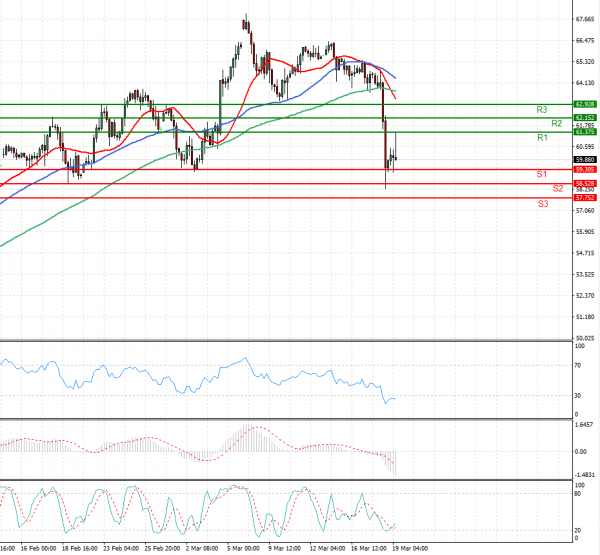Viewport: 600px width, 555px height.
Task: Click the 66.475 price axis value
Action: coord(585,40)
